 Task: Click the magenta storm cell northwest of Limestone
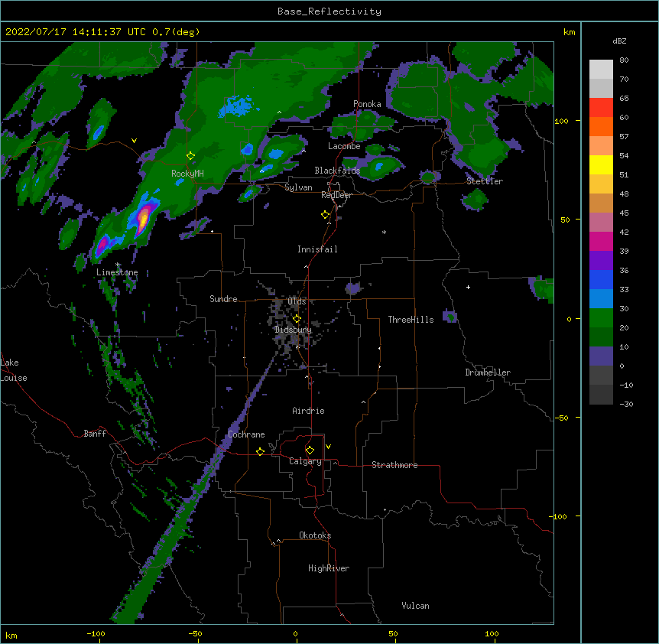[x=102, y=245]
